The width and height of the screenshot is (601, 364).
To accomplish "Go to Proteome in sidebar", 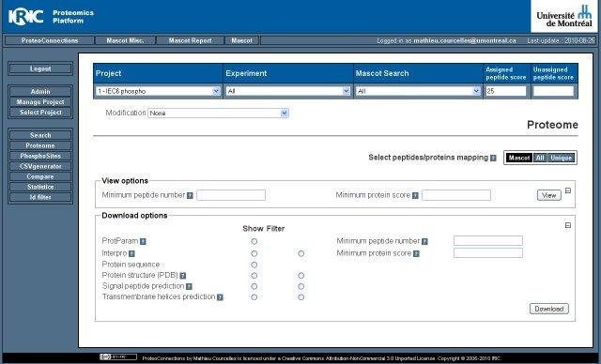I will (40, 145).
